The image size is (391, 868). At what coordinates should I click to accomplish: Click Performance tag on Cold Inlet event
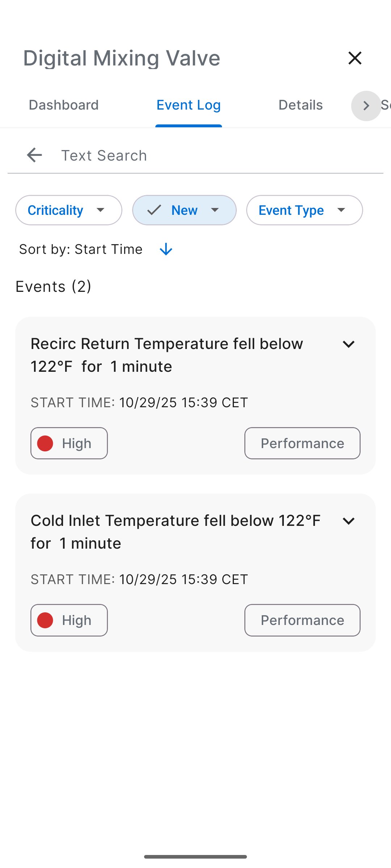pos(302,620)
